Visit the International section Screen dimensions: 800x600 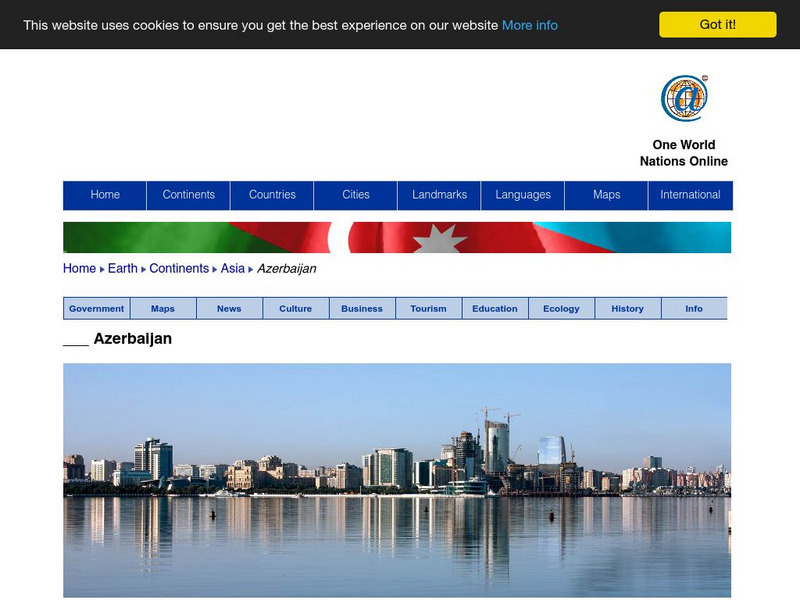(690, 195)
